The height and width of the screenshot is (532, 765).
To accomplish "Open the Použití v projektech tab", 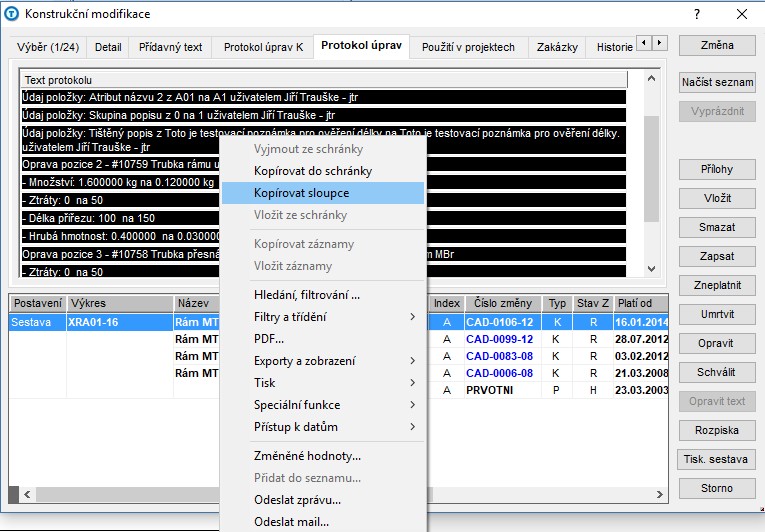I will pos(468,47).
